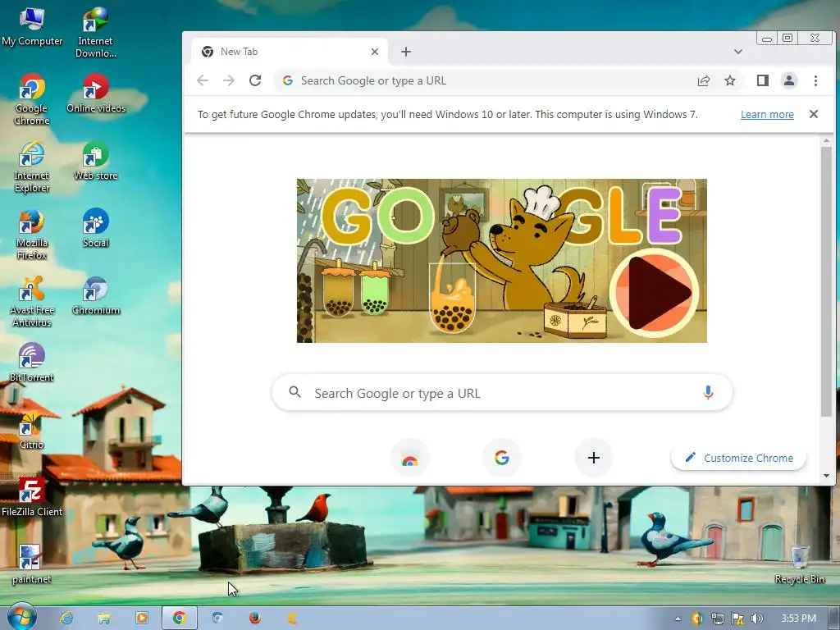Launch Chromium from the taskbar
Viewport: 840px width, 630px height.
point(217,618)
